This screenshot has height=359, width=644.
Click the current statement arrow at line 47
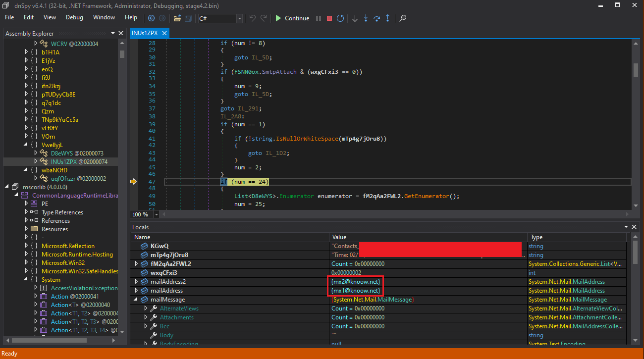133,182
